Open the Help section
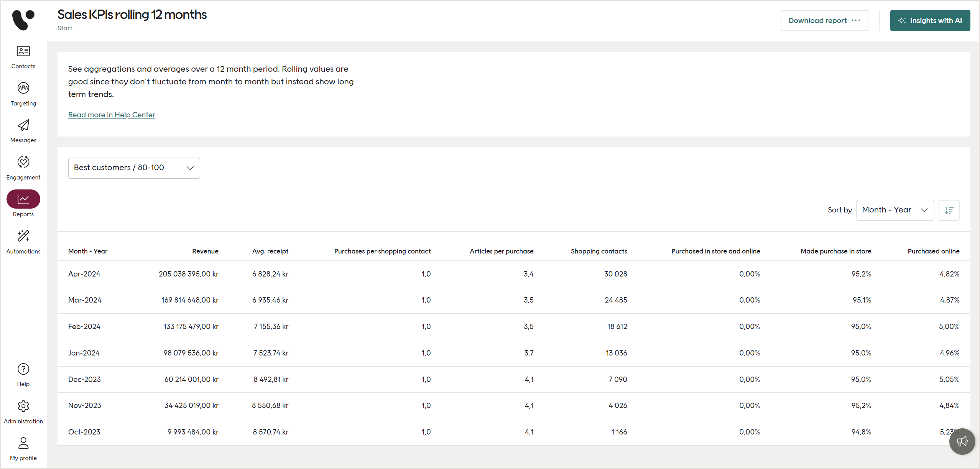Viewport: 980px width, 469px height. 23,374
